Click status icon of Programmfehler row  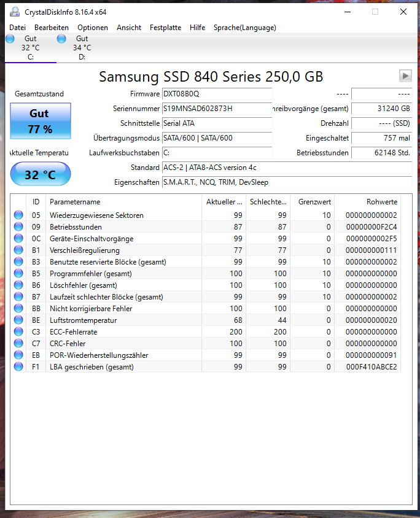[18, 273]
